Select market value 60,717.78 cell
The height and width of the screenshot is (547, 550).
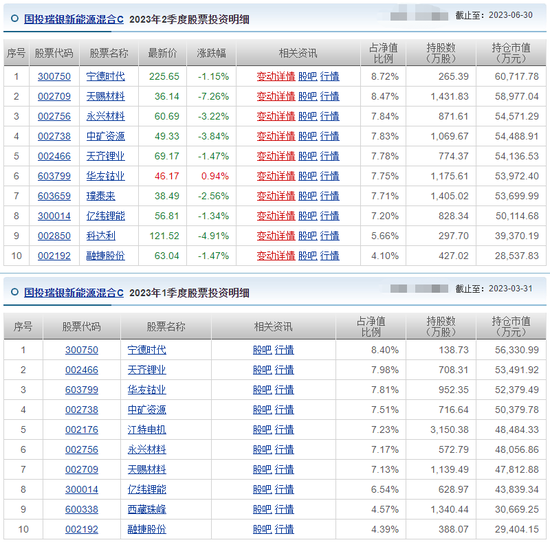point(511,76)
